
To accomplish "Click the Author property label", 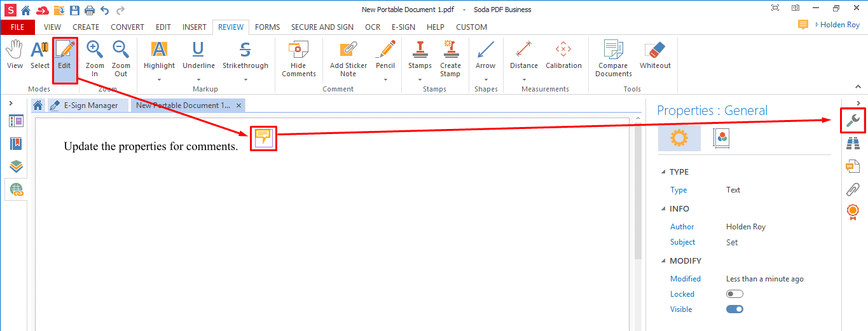I will pyautogui.click(x=682, y=227).
